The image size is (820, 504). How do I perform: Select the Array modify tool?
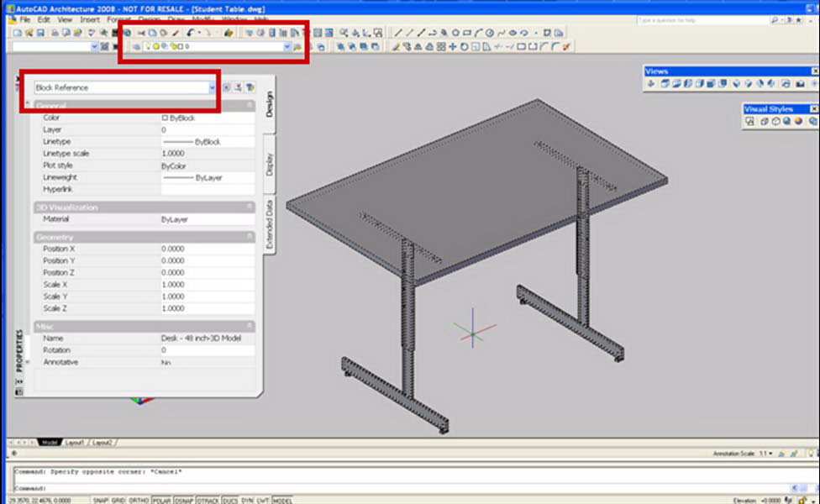pyautogui.click(x=441, y=46)
